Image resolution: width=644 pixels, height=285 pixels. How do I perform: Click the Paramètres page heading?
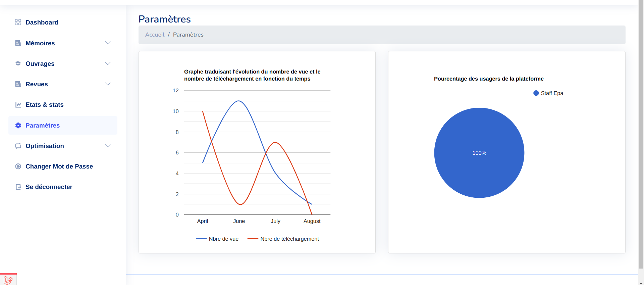164,19
